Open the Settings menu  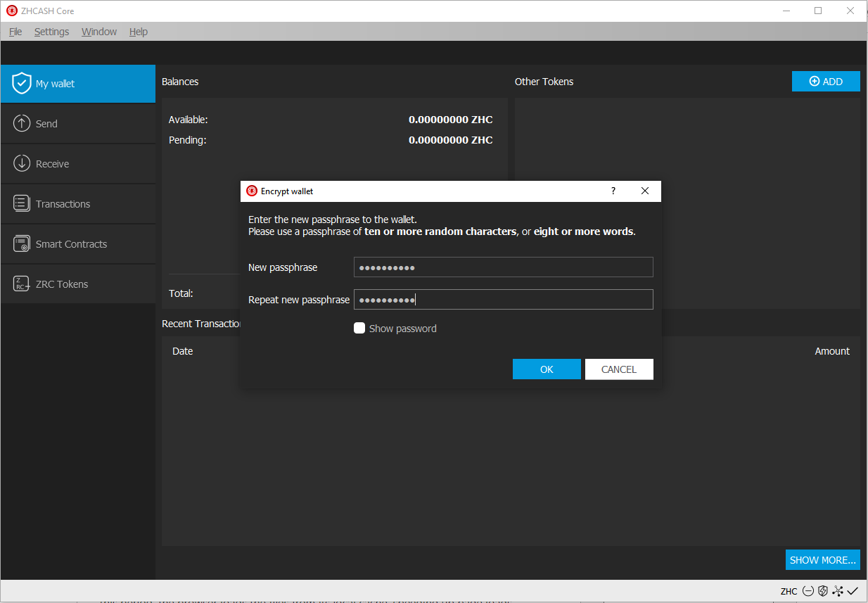[51, 32]
